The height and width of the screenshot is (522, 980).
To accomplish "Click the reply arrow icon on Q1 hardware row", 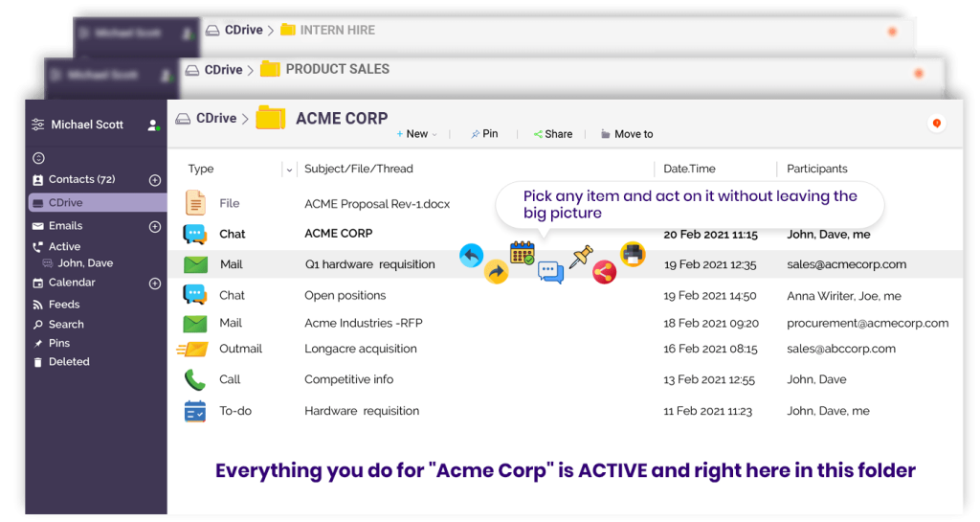I will pos(471,256).
